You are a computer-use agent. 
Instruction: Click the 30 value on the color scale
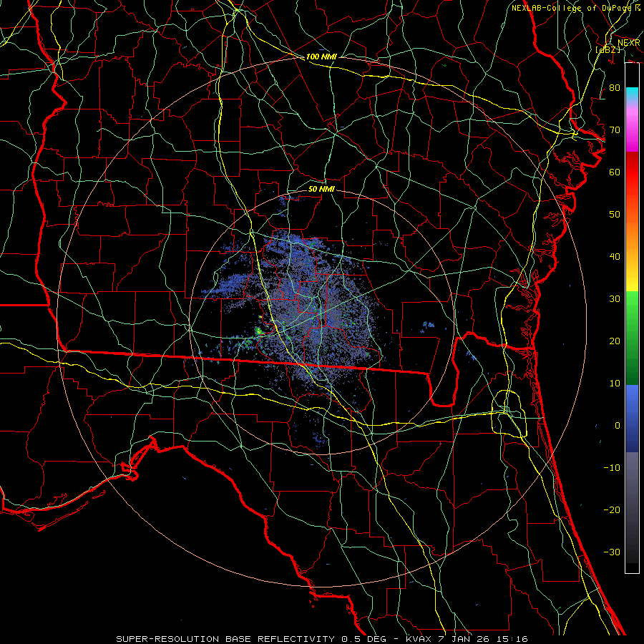615,299
